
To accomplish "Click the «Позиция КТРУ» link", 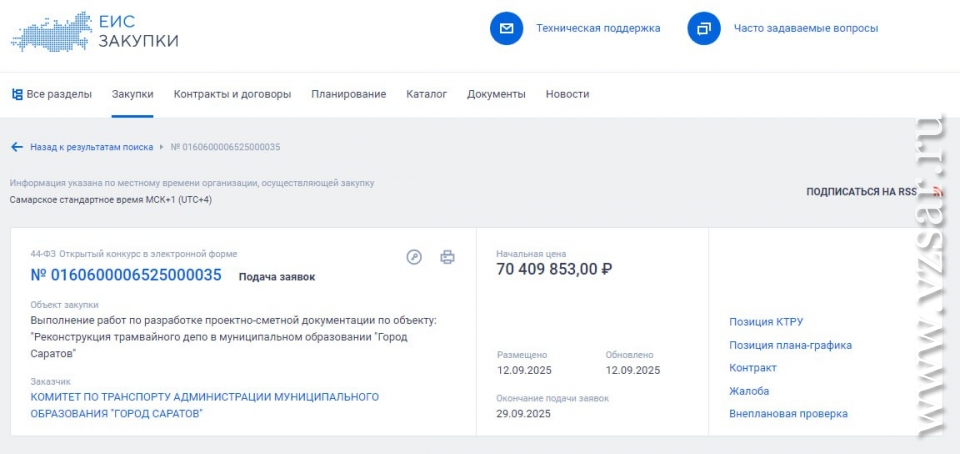I will (766, 322).
